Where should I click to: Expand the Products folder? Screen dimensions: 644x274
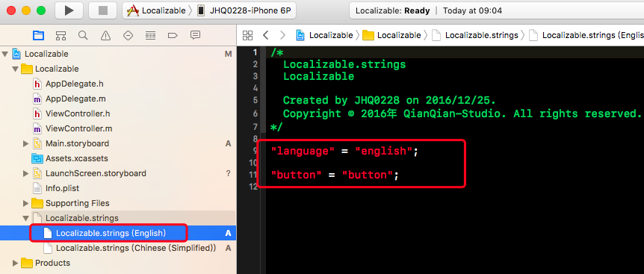pos(15,263)
